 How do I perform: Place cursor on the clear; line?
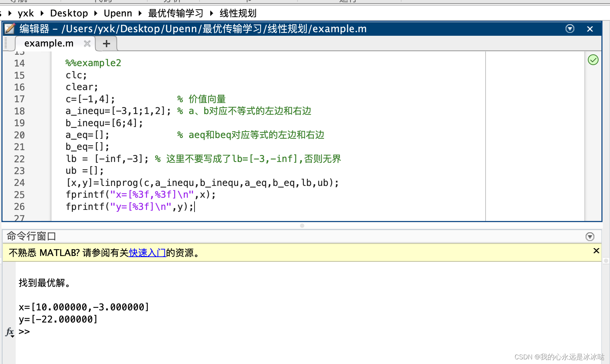tap(82, 87)
